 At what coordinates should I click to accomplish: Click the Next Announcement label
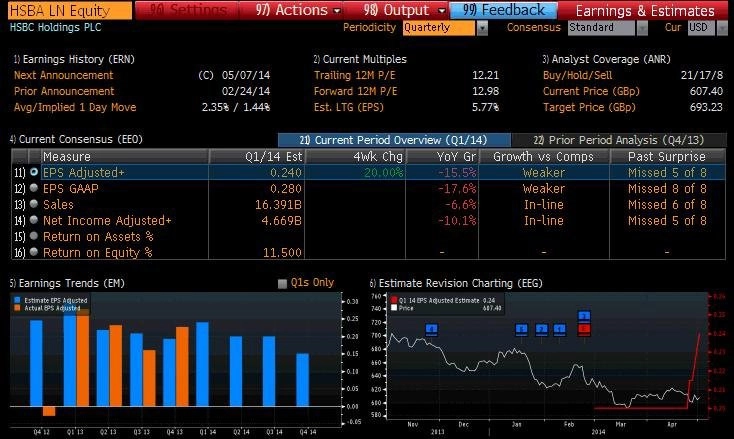(63, 75)
